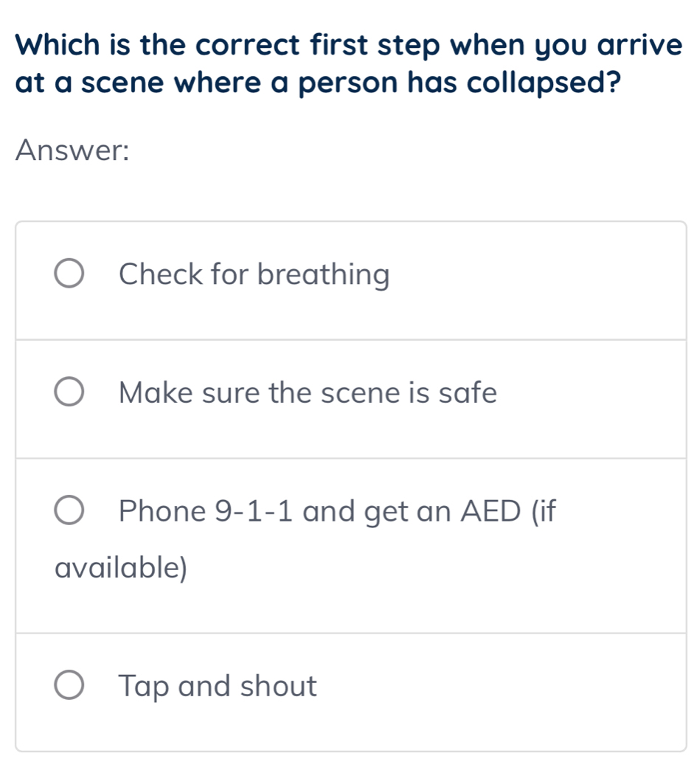Click the "Phone 9-1-1 and get an AED" text

tap(337, 510)
